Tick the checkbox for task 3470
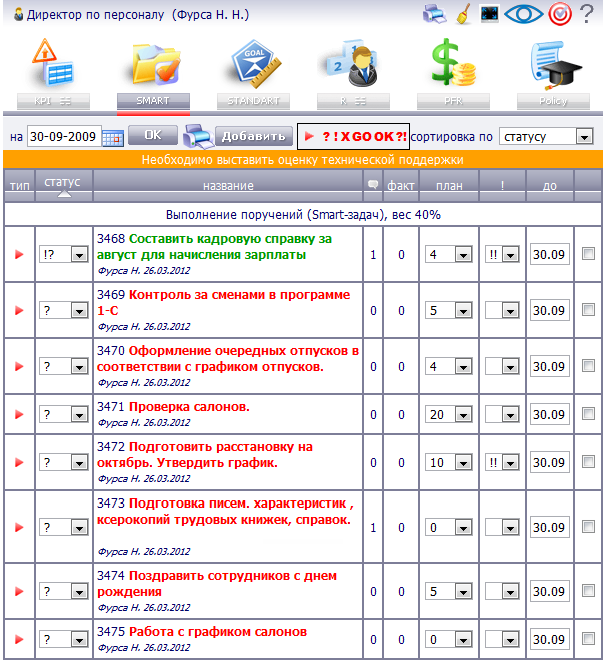Image resolution: width=606 pixels, height=662 pixels. pyautogui.click(x=588, y=366)
